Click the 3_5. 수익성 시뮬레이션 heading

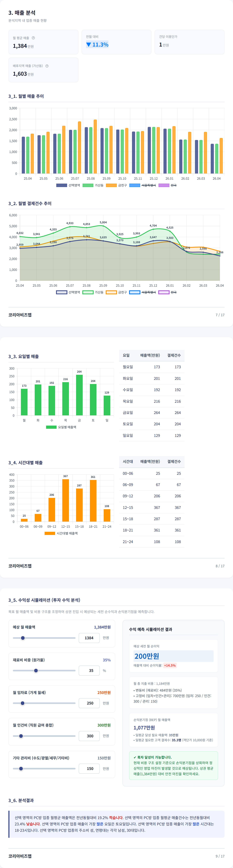tap(44, 600)
